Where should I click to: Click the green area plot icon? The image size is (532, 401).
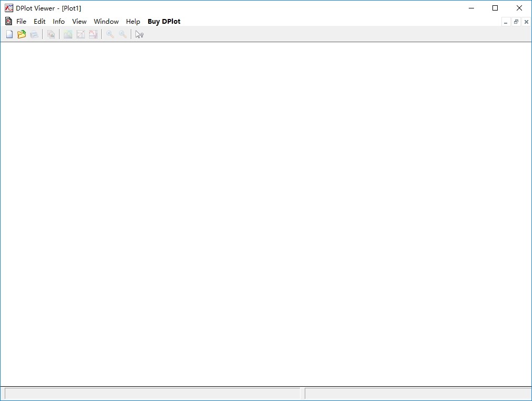coord(68,34)
